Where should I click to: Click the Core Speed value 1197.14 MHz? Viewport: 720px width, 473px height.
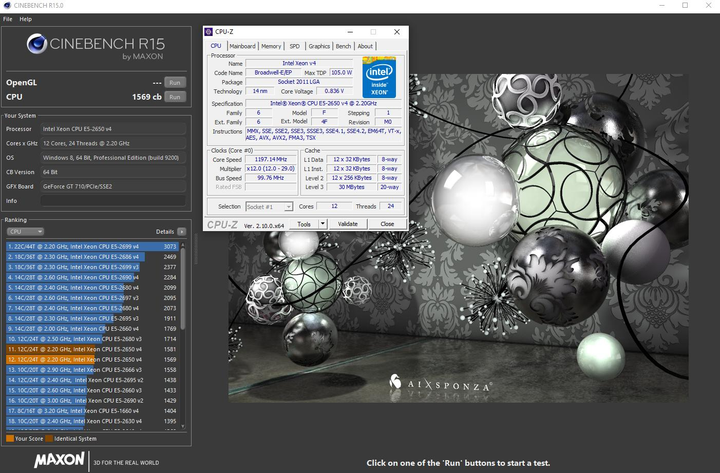[x=271, y=159]
